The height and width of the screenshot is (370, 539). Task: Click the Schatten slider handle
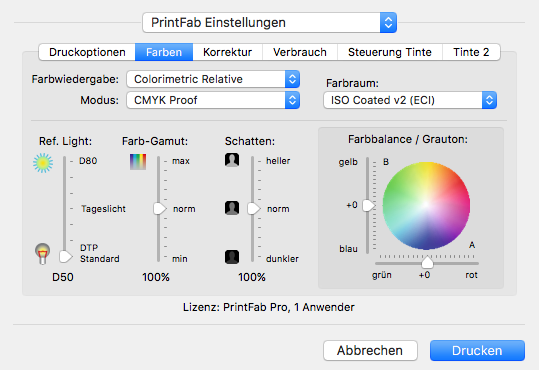click(x=254, y=208)
